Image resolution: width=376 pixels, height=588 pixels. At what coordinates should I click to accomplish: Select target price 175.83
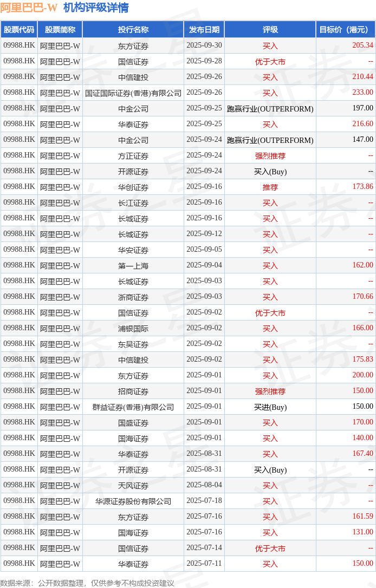pos(362,360)
